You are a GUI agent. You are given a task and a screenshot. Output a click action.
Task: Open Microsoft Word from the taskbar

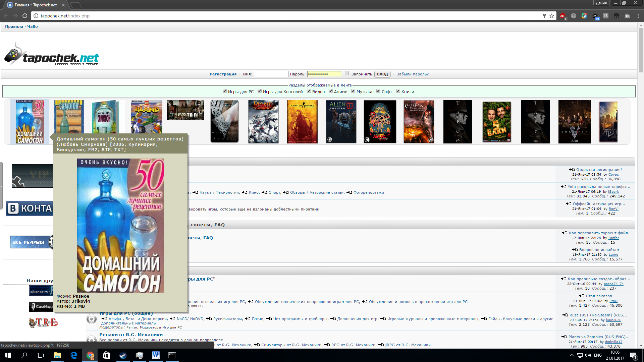pos(156,355)
